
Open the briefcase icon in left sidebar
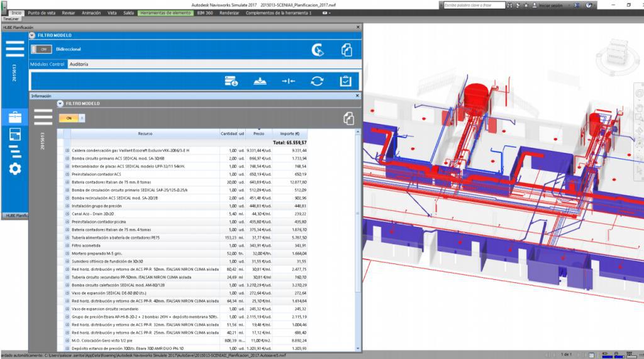pyautogui.click(x=14, y=117)
